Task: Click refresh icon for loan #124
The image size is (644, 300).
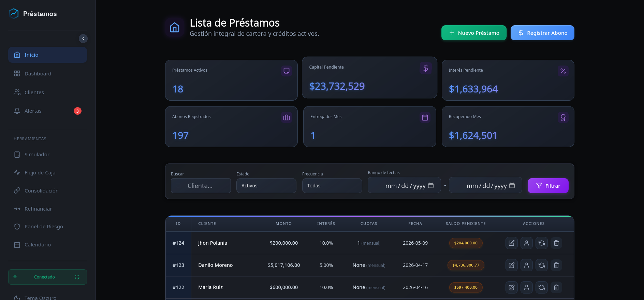Action: [542, 243]
